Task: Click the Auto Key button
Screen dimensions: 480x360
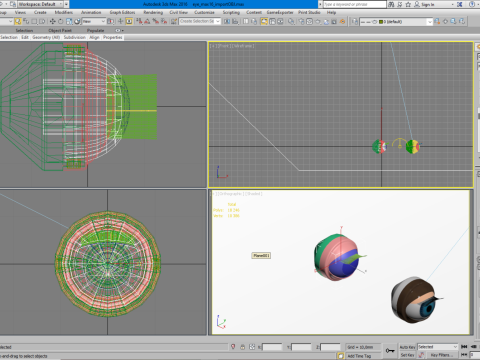Action: pyautogui.click(x=408, y=347)
